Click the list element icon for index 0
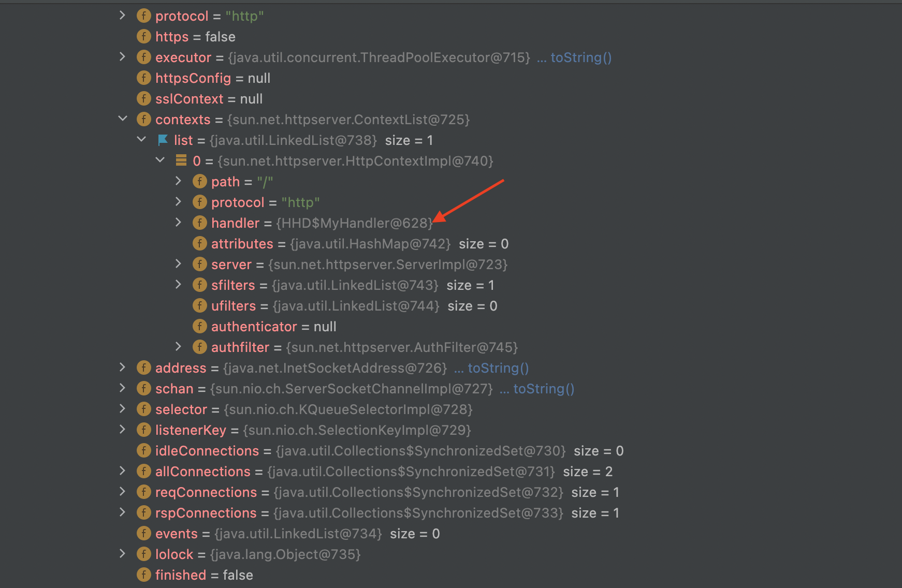 (181, 160)
